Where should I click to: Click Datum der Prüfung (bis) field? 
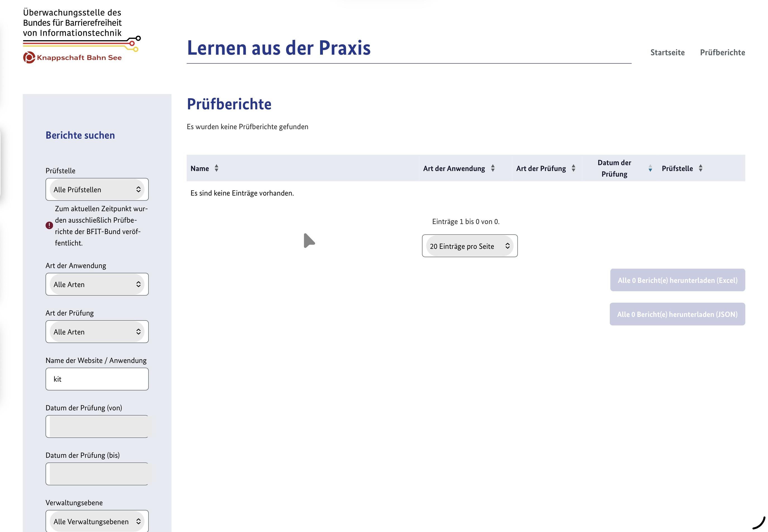tap(97, 474)
